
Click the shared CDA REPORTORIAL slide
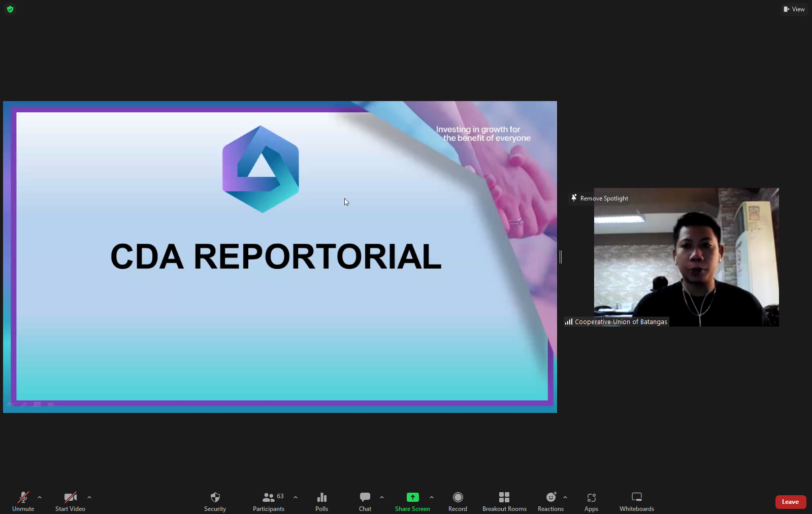280,257
